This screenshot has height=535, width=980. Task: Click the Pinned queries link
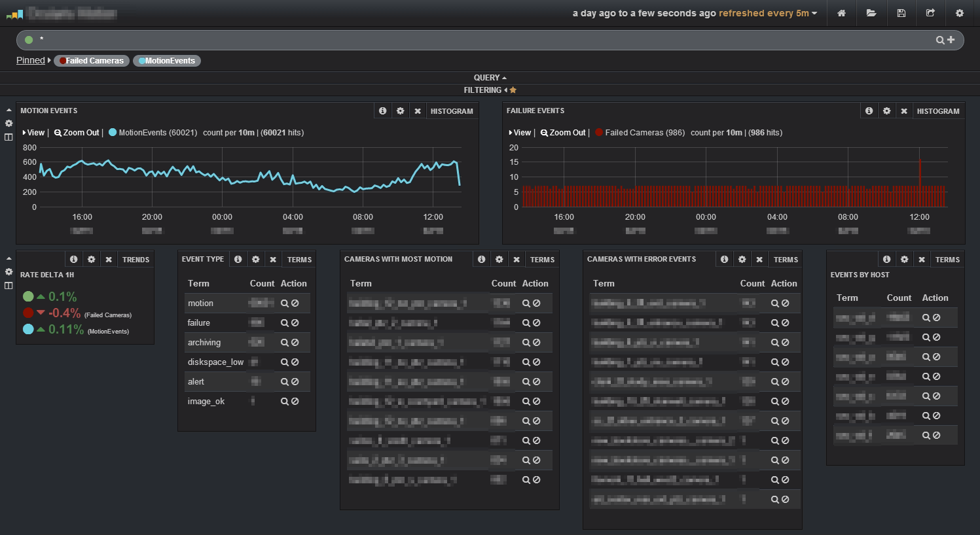click(31, 60)
